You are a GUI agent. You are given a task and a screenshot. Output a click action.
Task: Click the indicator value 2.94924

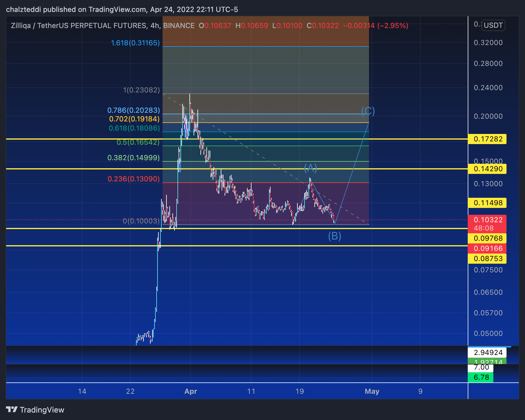pyautogui.click(x=487, y=353)
